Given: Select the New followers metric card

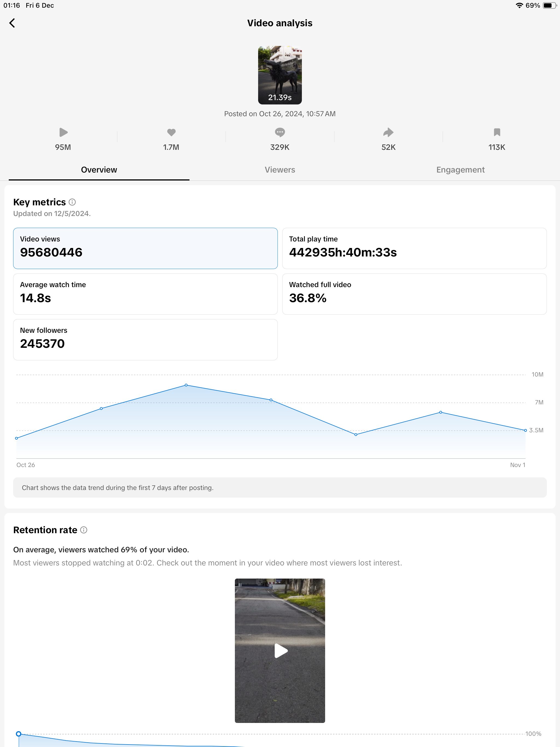Looking at the screenshot, I should 145,340.
